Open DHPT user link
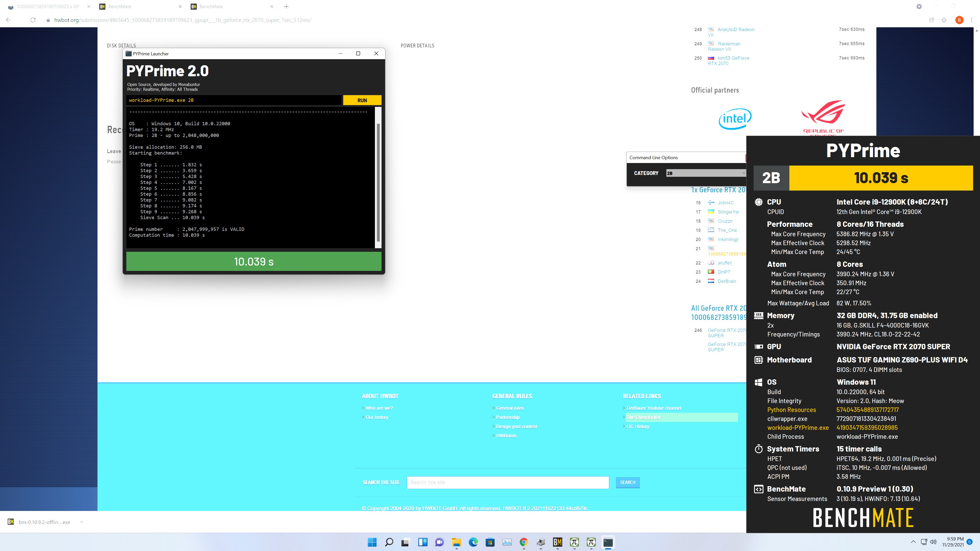 [724, 272]
